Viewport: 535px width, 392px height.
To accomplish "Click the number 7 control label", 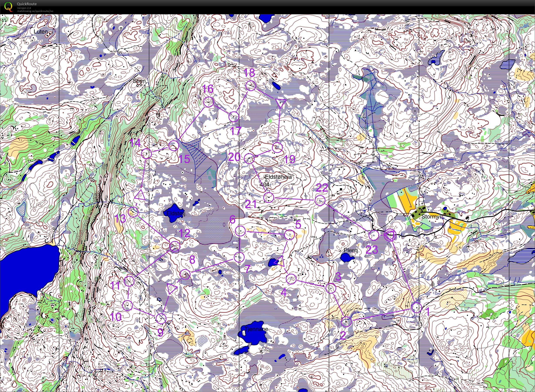I will point(247,269).
